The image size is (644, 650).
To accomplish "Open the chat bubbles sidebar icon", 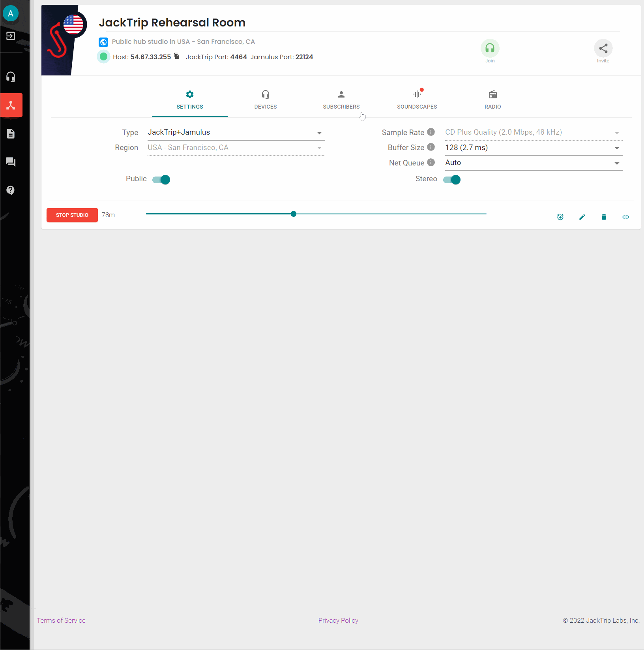I will [x=11, y=162].
